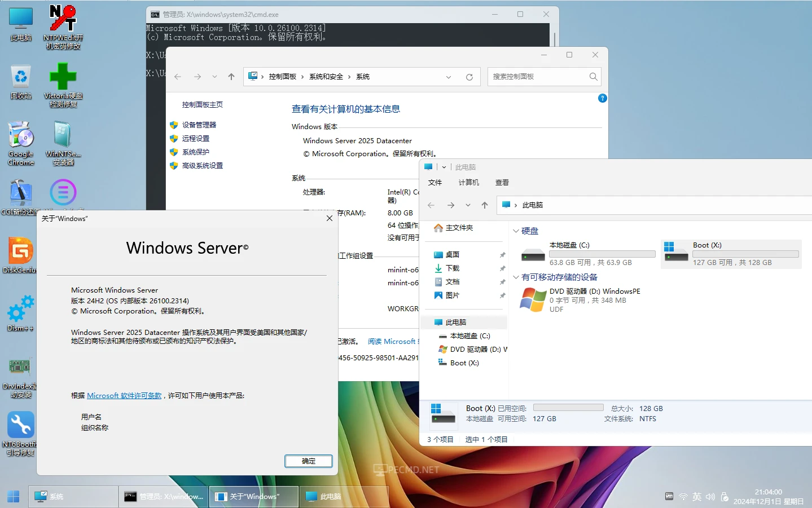The height and width of the screenshot is (508, 812).
Task: Open 远程设置 link
Action: 196,139
